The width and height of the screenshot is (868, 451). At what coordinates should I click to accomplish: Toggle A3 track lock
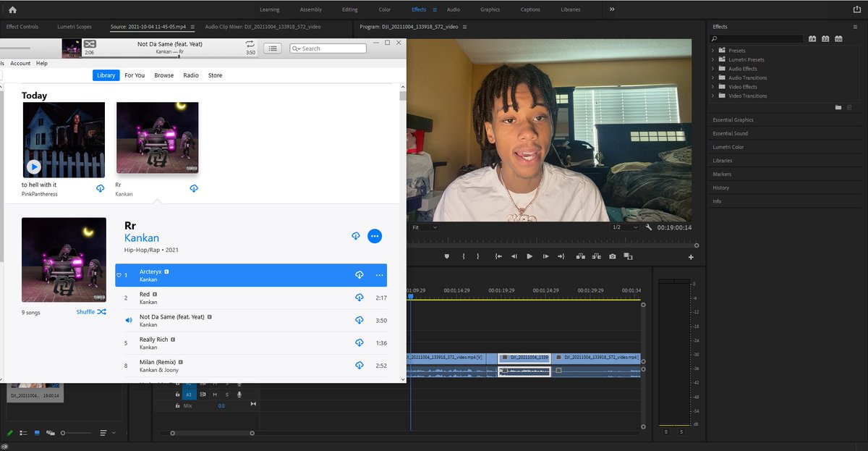click(x=177, y=395)
